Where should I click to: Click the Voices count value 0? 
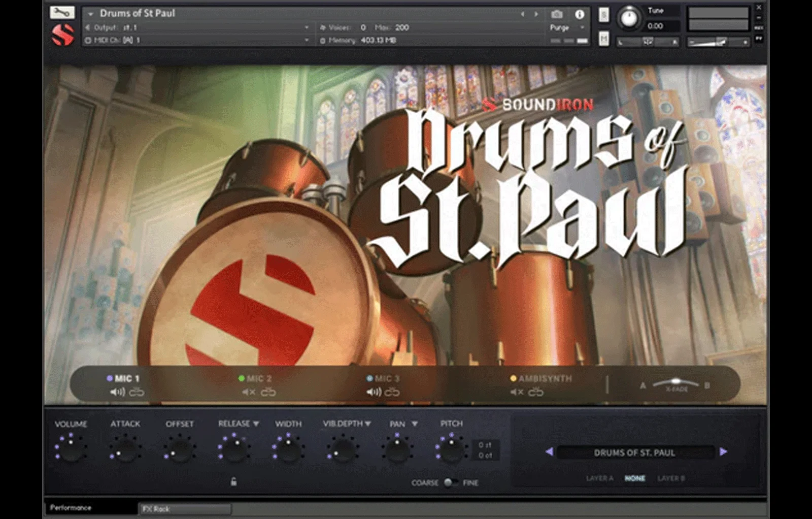pos(363,27)
